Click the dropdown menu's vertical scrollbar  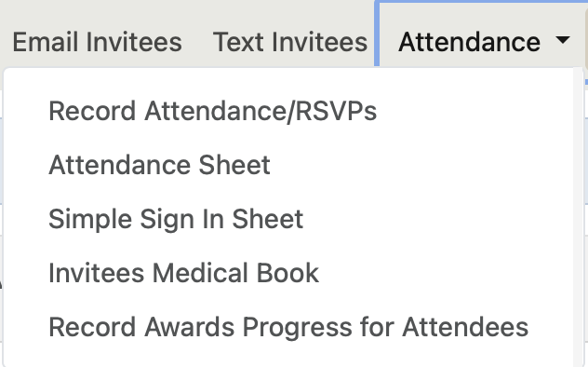click(x=578, y=217)
